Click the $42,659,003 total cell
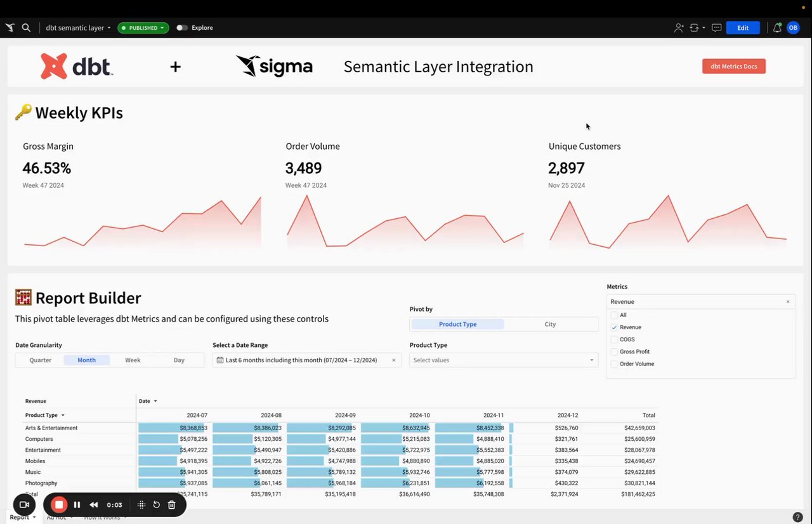The image size is (812, 524). pyautogui.click(x=639, y=428)
